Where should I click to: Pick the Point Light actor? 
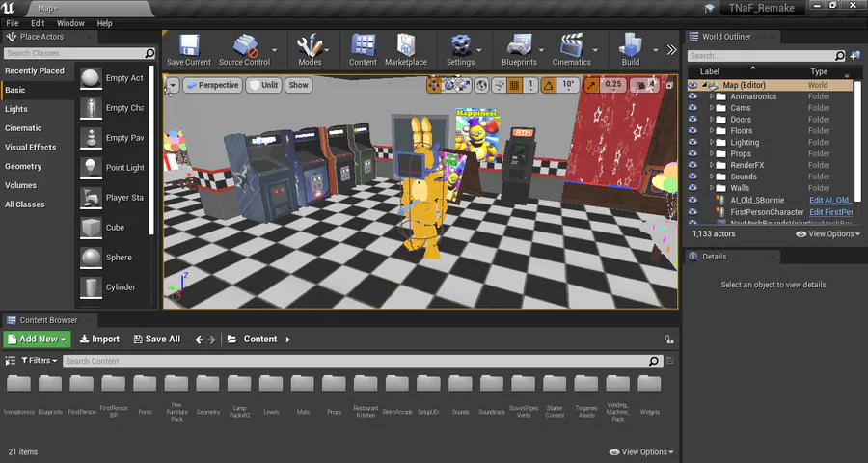(111, 167)
